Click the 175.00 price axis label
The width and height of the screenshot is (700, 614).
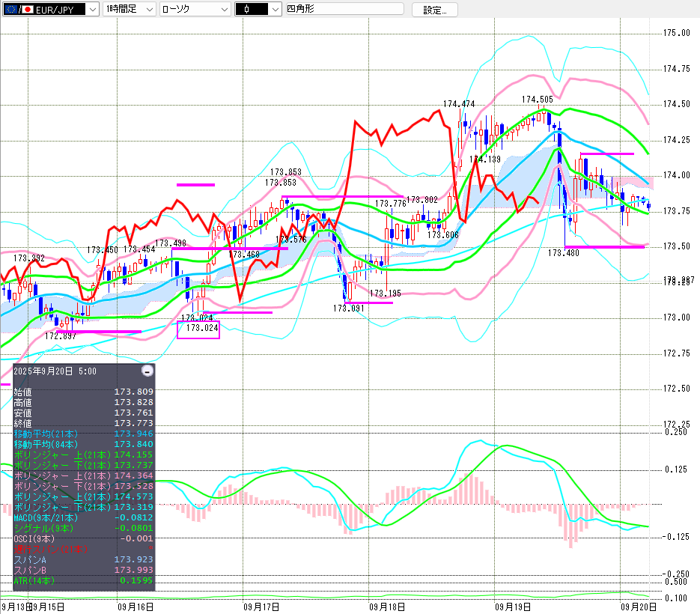(676, 33)
